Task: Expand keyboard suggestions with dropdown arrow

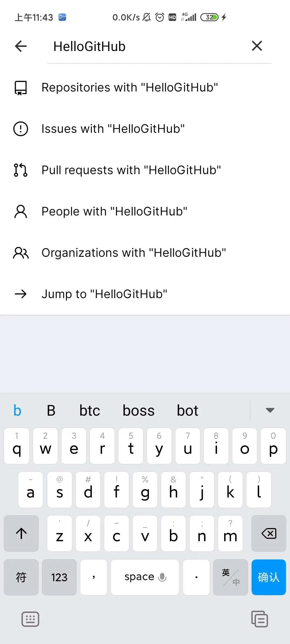Action: 270,410
